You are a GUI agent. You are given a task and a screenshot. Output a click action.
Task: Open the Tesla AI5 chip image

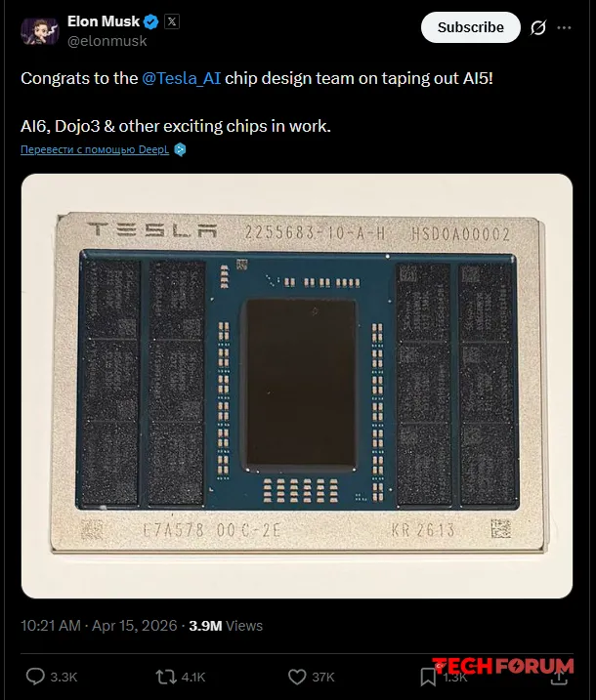tap(296, 386)
